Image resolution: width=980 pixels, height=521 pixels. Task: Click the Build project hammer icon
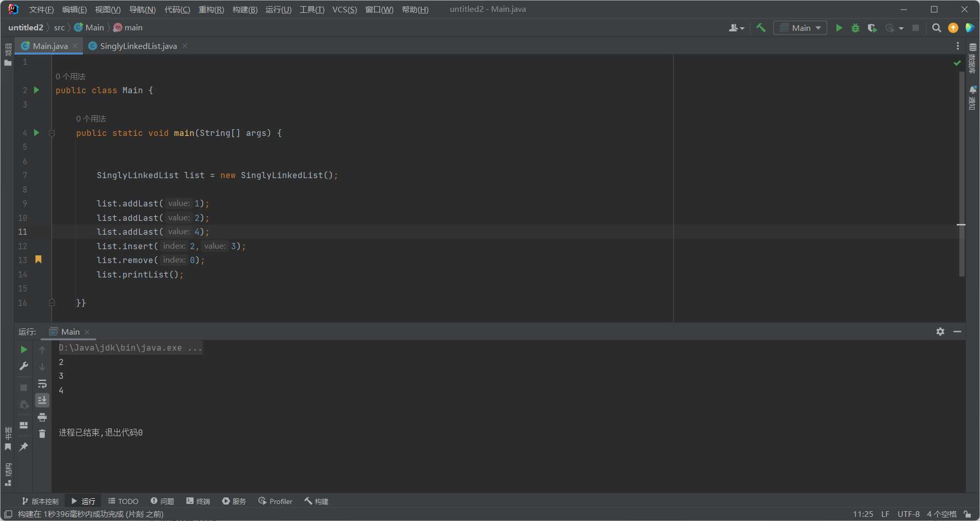point(761,28)
